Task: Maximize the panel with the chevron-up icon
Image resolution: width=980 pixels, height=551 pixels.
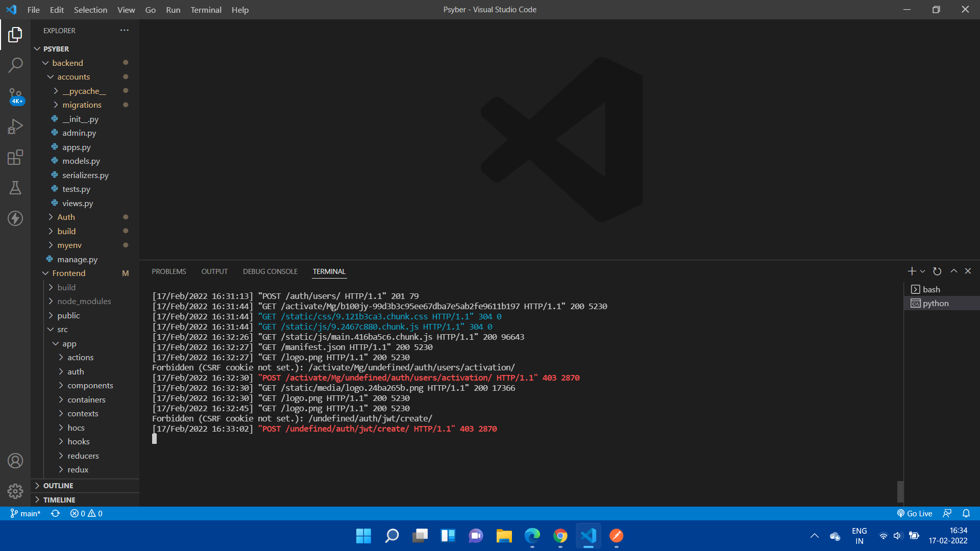Action: click(x=953, y=271)
